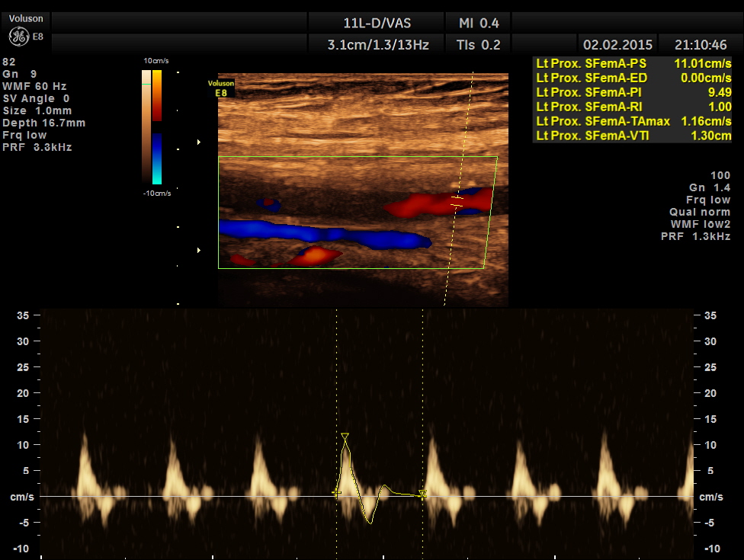Click the upper focal zone arrow marker
The height and width of the screenshot is (560, 744).
coord(200,142)
